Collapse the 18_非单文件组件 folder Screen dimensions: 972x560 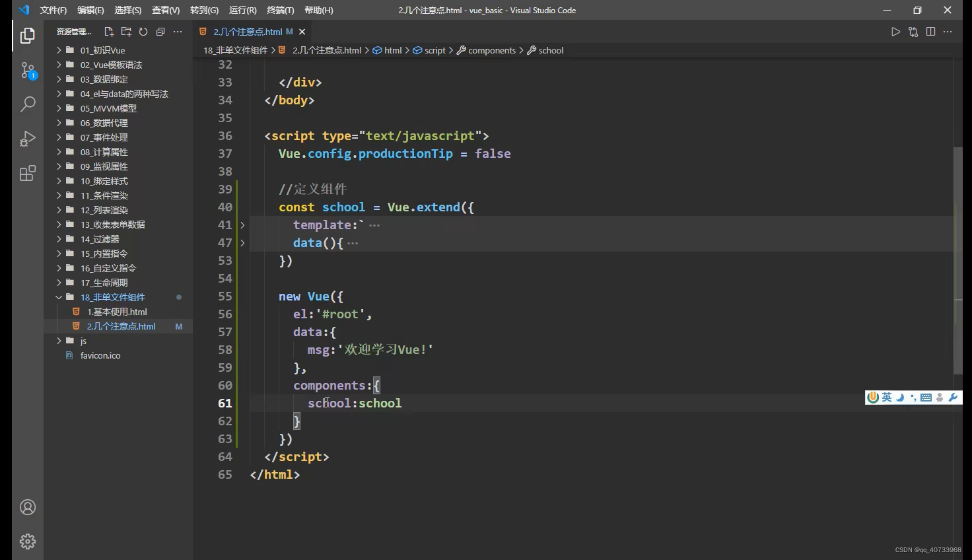point(118,297)
